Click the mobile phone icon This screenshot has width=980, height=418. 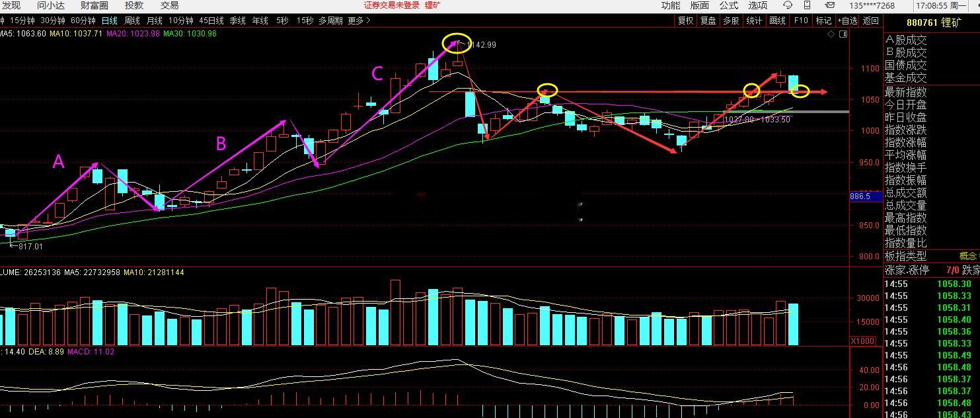(x=807, y=5)
